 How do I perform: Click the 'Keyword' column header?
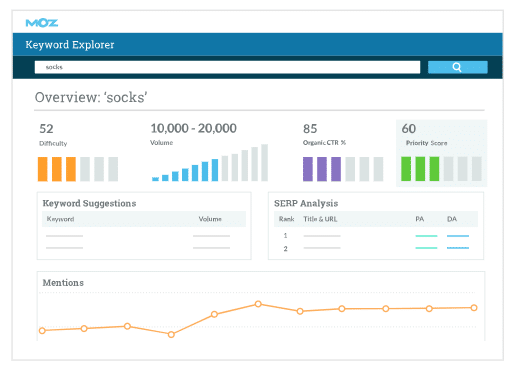coord(60,219)
